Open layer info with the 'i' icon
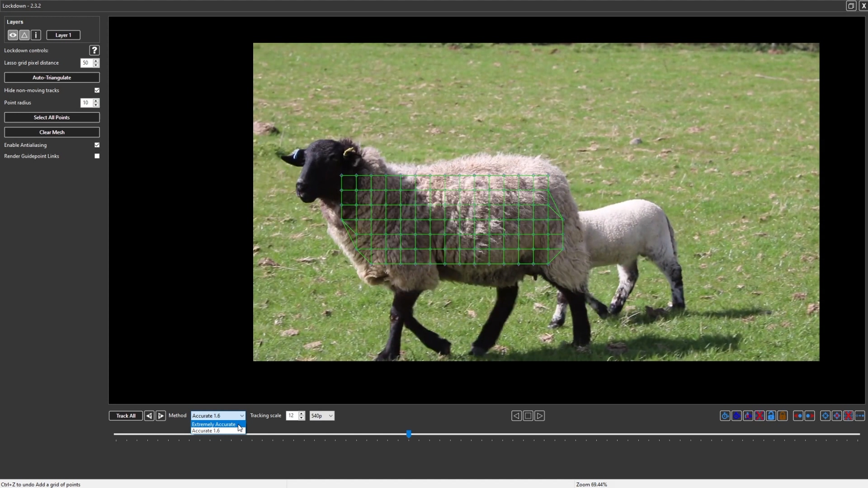Screen dimensions: 868x488 coord(36,35)
